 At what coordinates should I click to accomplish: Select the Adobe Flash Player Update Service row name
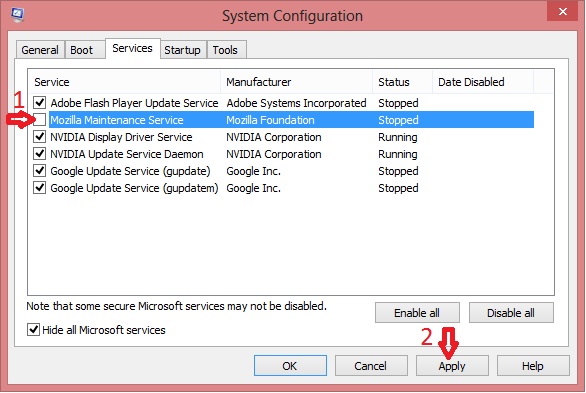point(134,103)
